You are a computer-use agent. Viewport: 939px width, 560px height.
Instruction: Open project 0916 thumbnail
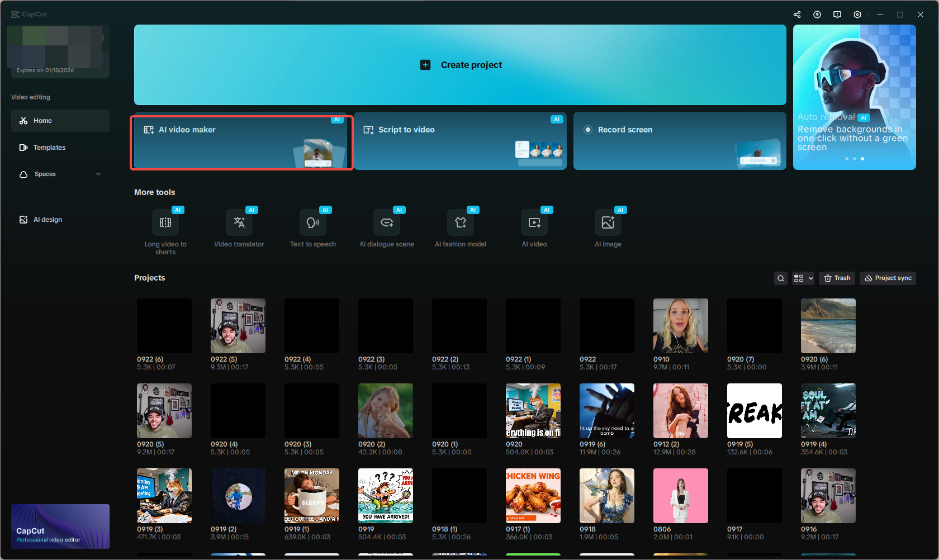(828, 496)
